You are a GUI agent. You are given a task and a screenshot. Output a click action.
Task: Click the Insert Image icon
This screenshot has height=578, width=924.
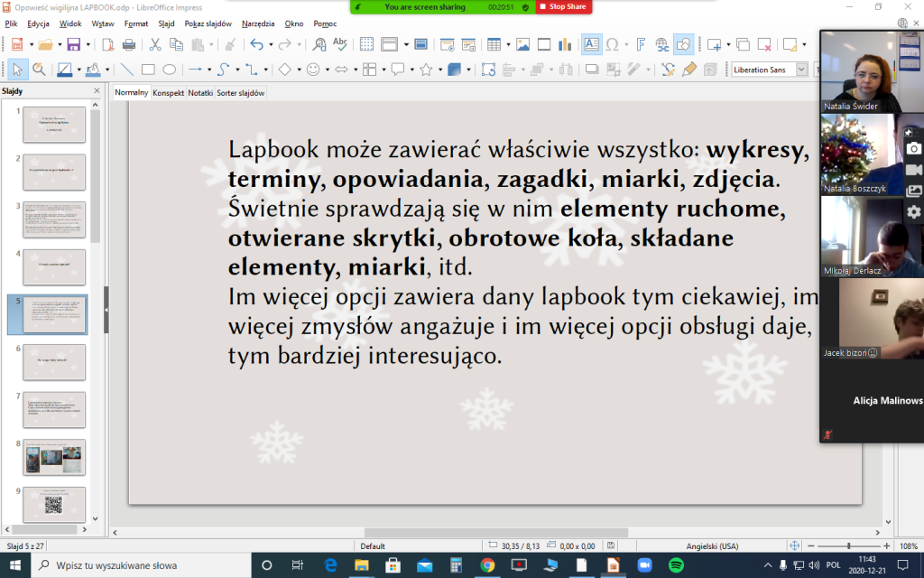523,44
